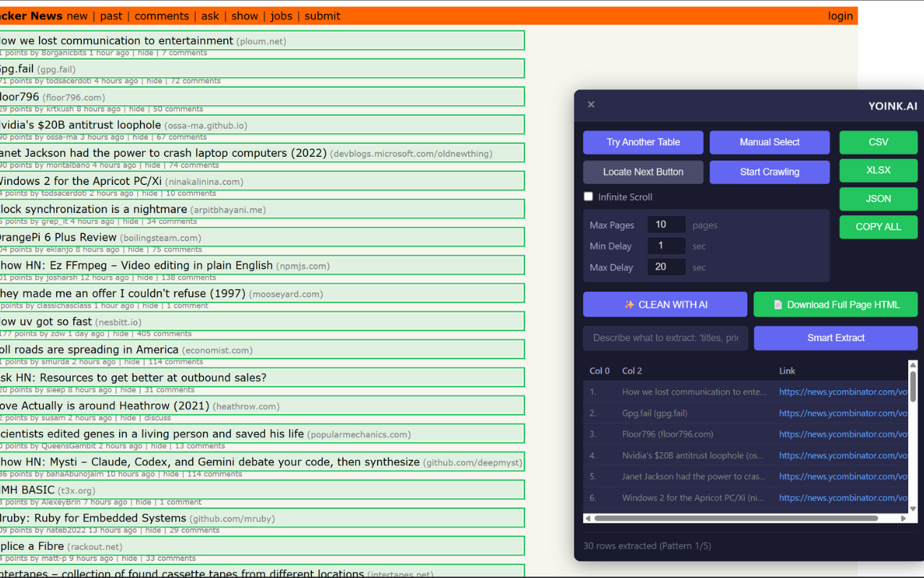
Task: Export results as XLSX
Action: coord(878,170)
